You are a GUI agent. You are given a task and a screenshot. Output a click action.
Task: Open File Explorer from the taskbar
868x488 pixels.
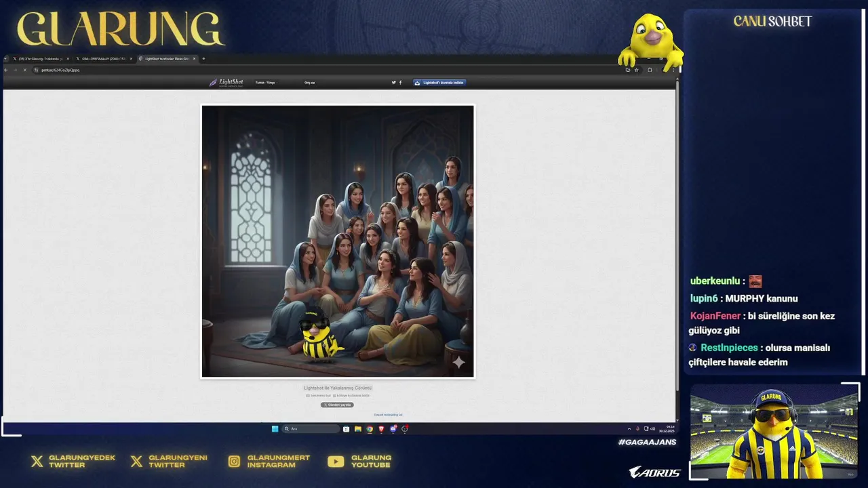358,429
